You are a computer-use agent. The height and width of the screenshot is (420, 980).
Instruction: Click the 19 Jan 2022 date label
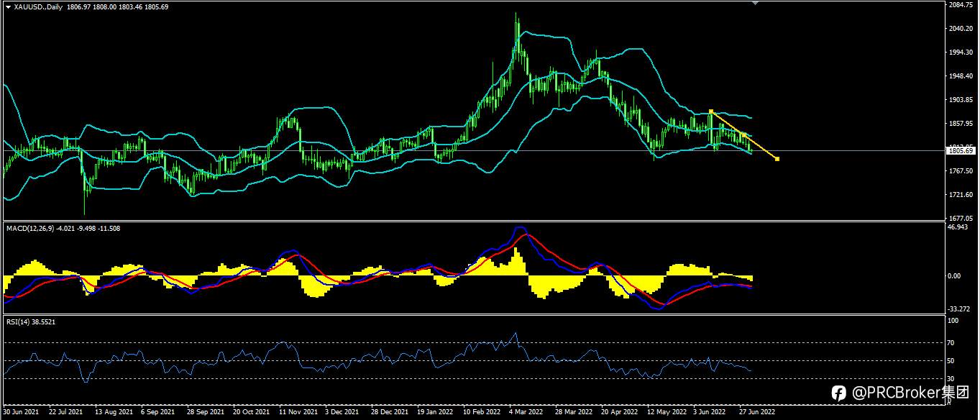coord(435,413)
